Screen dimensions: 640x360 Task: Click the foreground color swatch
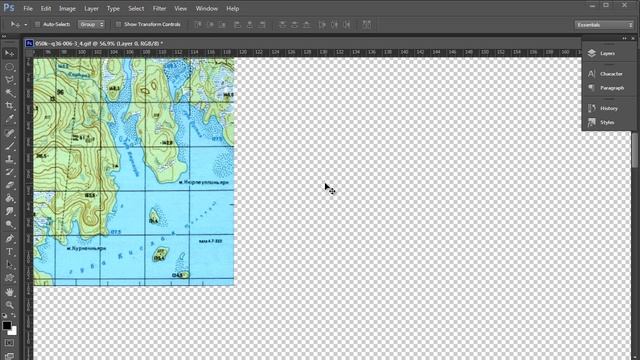(7, 325)
